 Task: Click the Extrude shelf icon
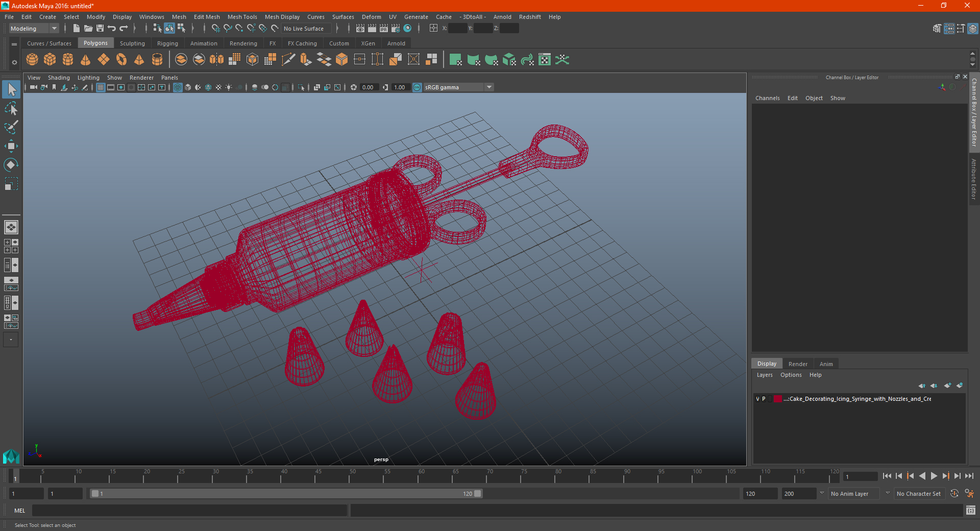coord(306,60)
